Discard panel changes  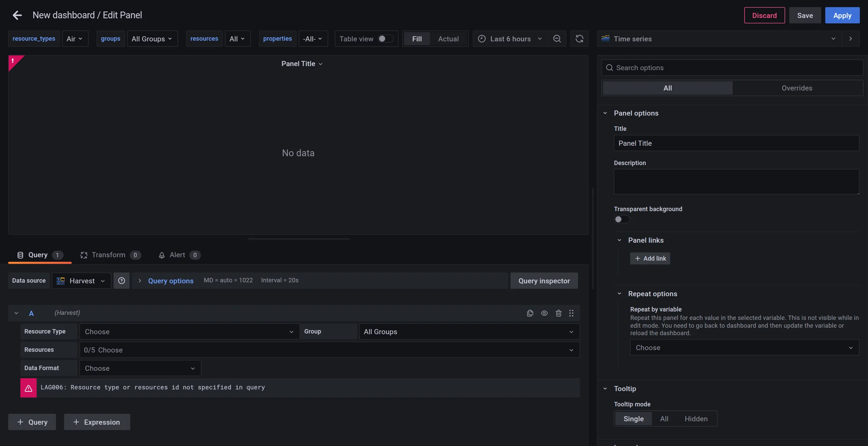(x=764, y=15)
